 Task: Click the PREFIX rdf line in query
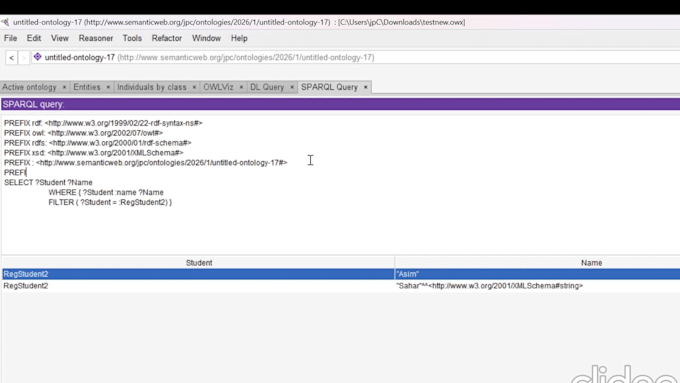pos(103,123)
